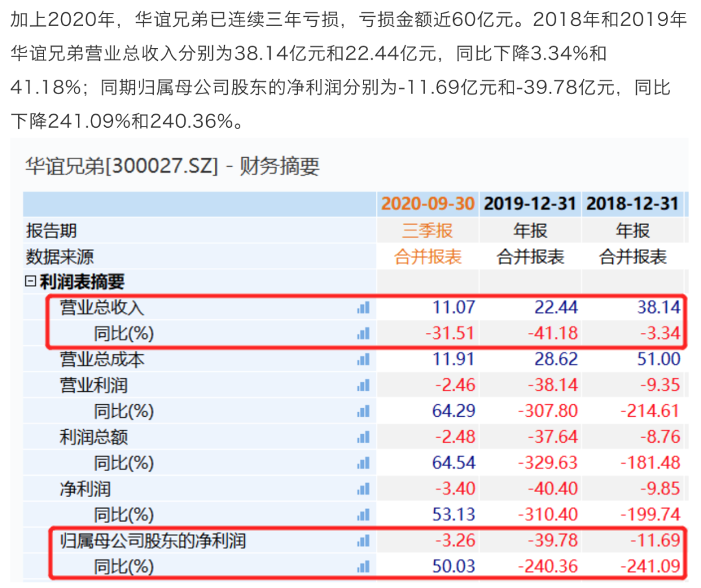The width and height of the screenshot is (701, 588).
Task: Click the chart icon in the 53.13 row
Action: [363, 515]
